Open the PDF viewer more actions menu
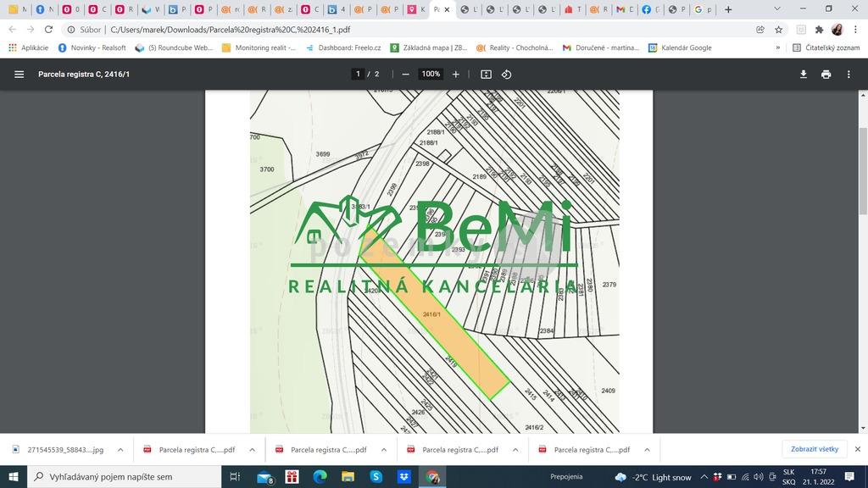868x488 pixels. point(849,75)
